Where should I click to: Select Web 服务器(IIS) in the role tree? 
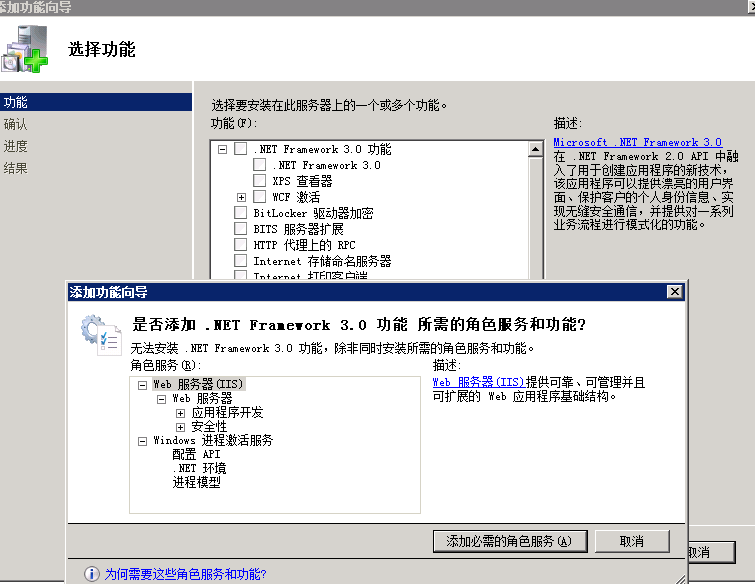(x=198, y=384)
